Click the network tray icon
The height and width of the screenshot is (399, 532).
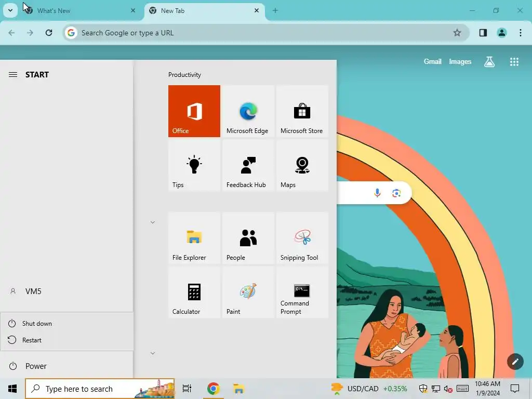[x=436, y=389]
